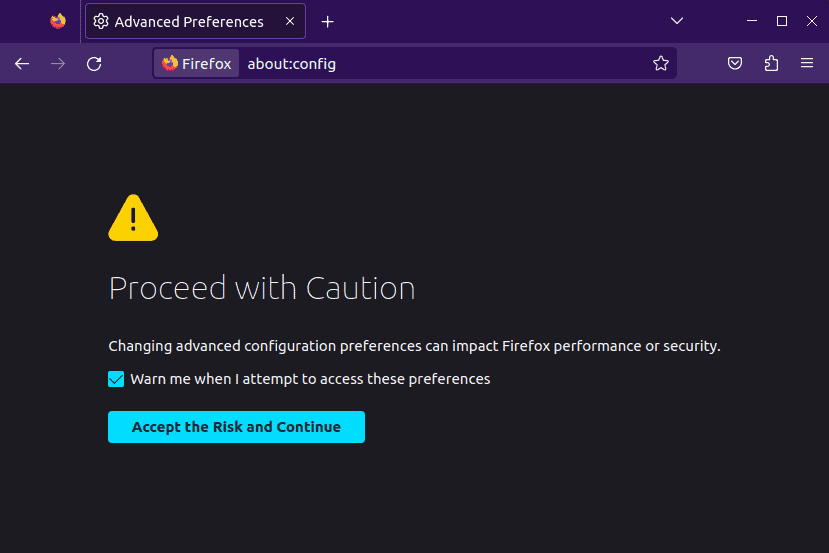
Task: Maximize the Firefox window
Action: [x=782, y=21]
